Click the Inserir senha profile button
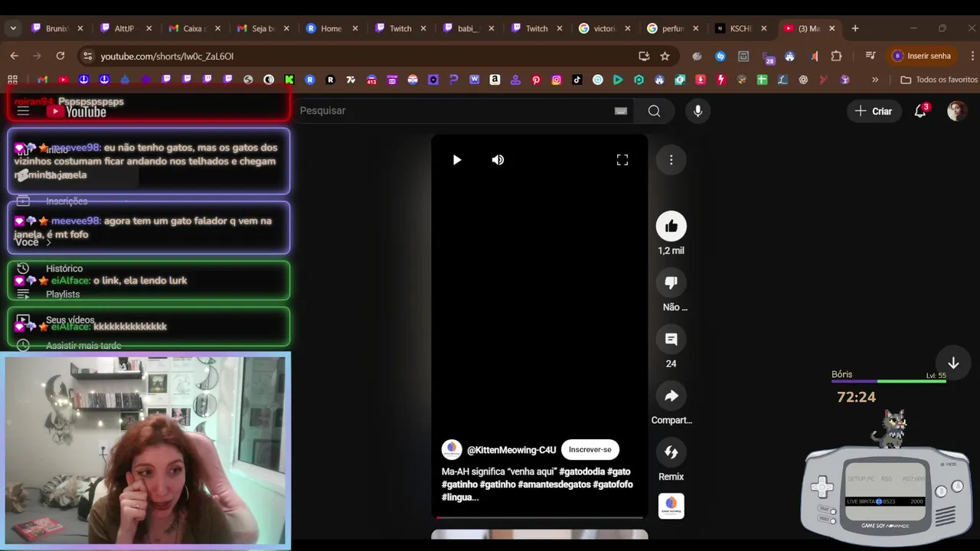 point(922,56)
